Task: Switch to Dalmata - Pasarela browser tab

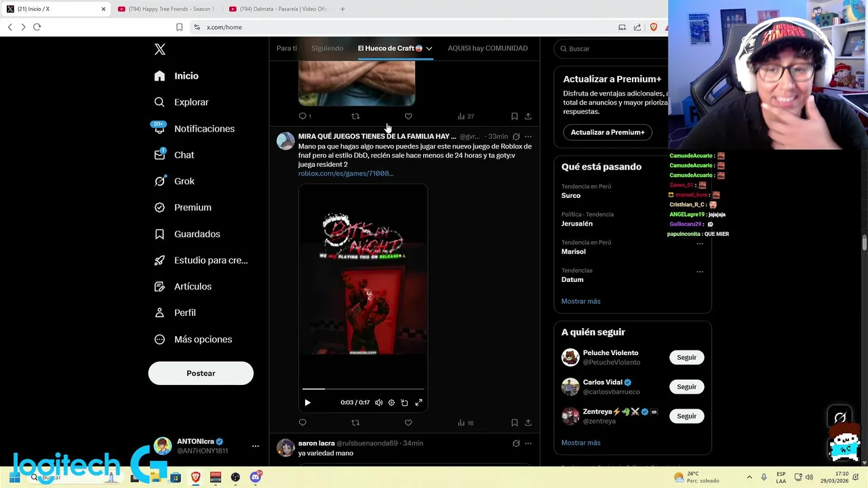Action: (x=278, y=9)
